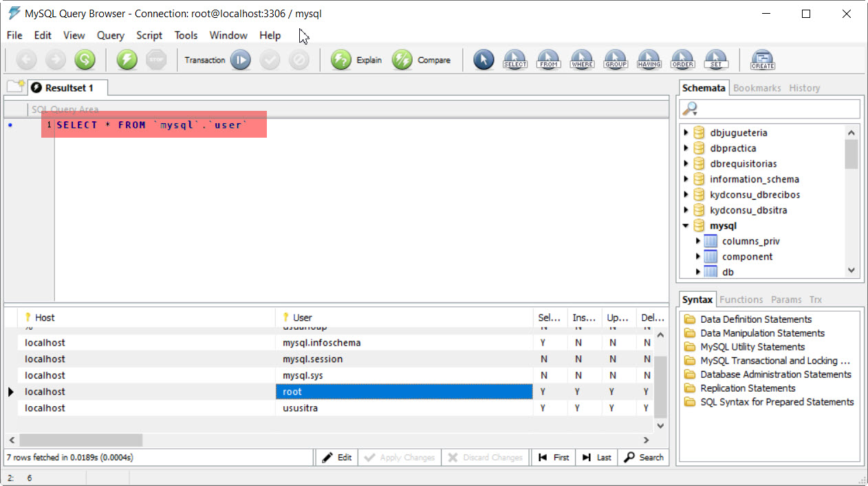
Task: Click the CREATE toolbar icon
Action: [x=763, y=60]
